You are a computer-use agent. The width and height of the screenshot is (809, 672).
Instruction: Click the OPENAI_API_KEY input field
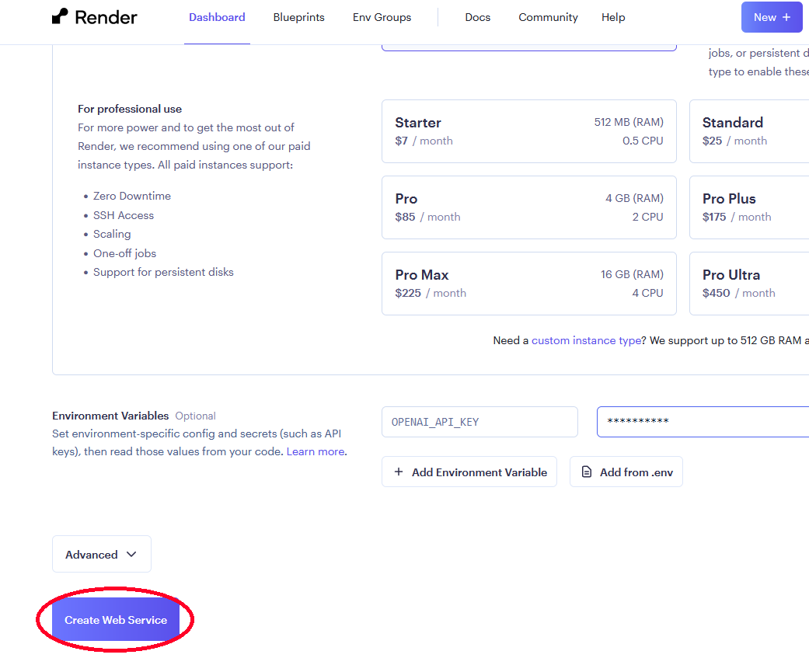(479, 421)
